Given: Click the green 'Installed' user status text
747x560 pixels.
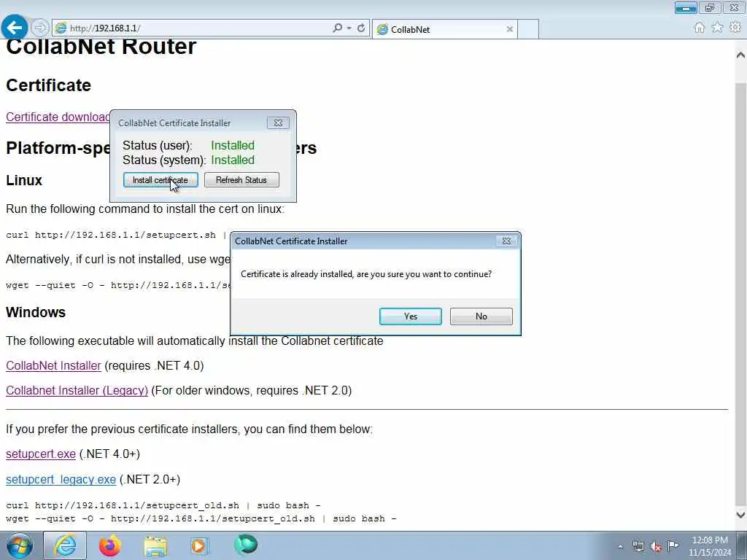Looking at the screenshot, I should pos(233,145).
